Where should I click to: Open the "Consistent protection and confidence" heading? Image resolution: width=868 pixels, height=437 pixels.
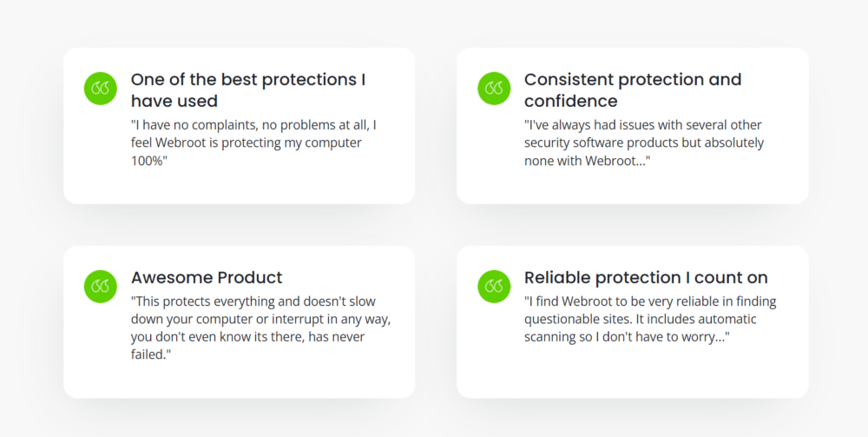pyautogui.click(x=633, y=90)
